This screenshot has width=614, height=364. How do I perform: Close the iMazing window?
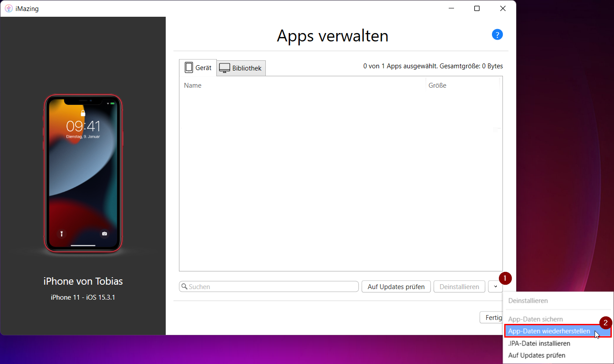point(503,8)
